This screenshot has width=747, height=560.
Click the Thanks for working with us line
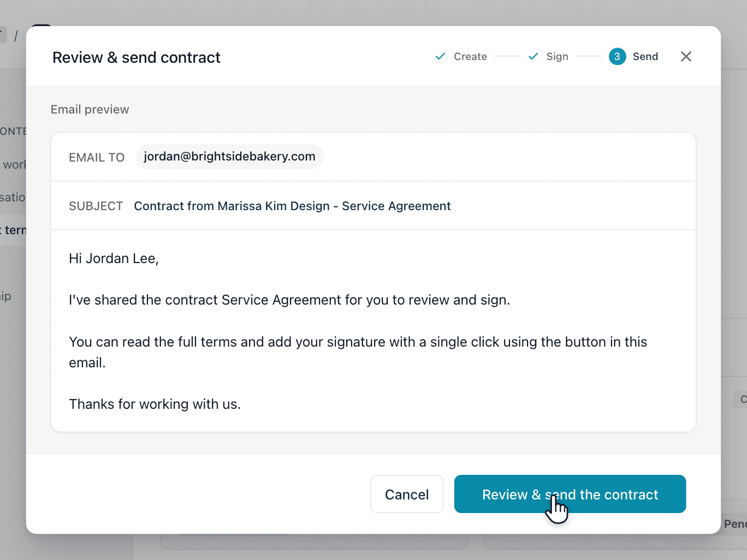click(x=155, y=404)
